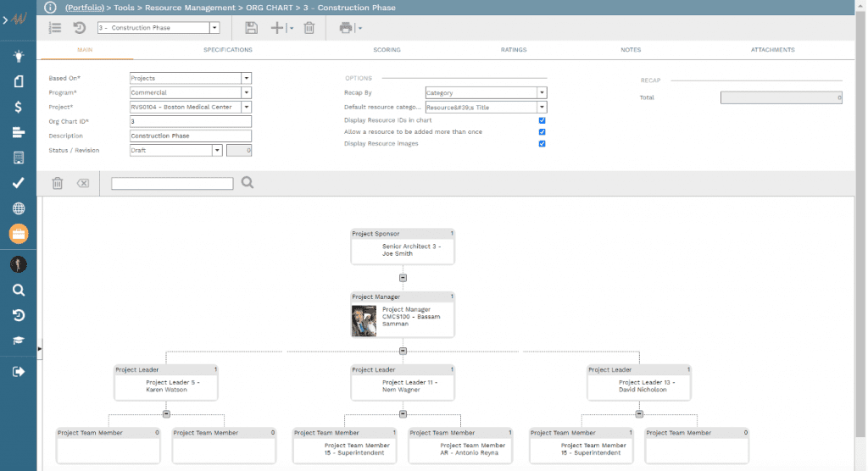Click Bassam Samman's photo in Project Manager node
This screenshot has height=471, width=868.
364,321
